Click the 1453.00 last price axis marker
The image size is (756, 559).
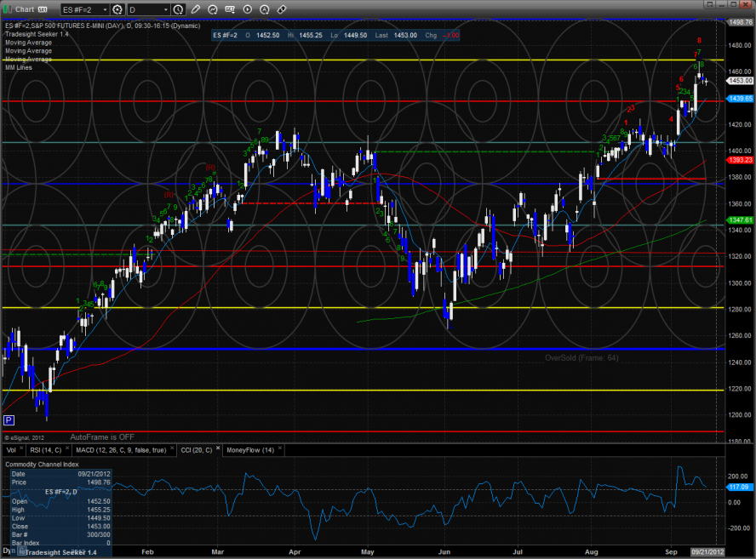pyautogui.click(x=739, y=80)
